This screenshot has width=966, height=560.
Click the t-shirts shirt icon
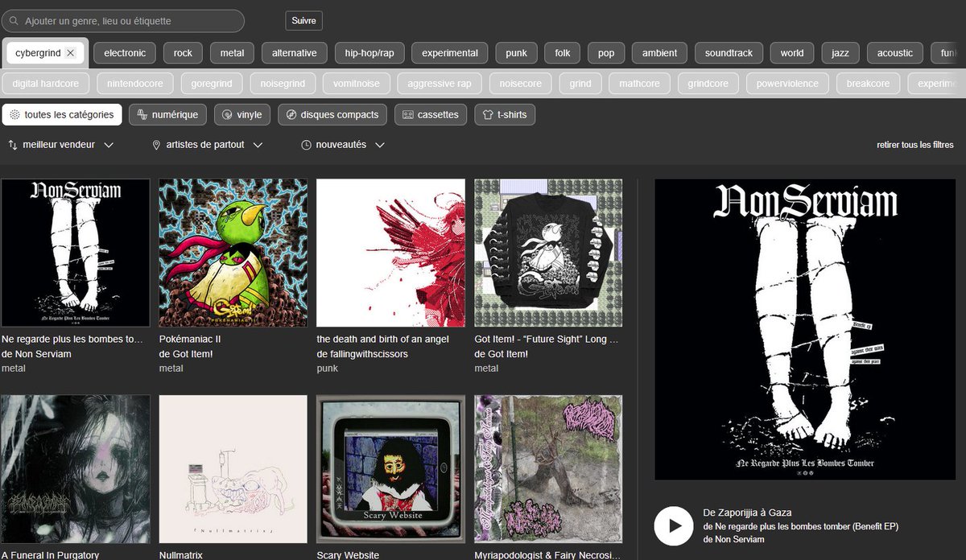[x=488, y=115]
